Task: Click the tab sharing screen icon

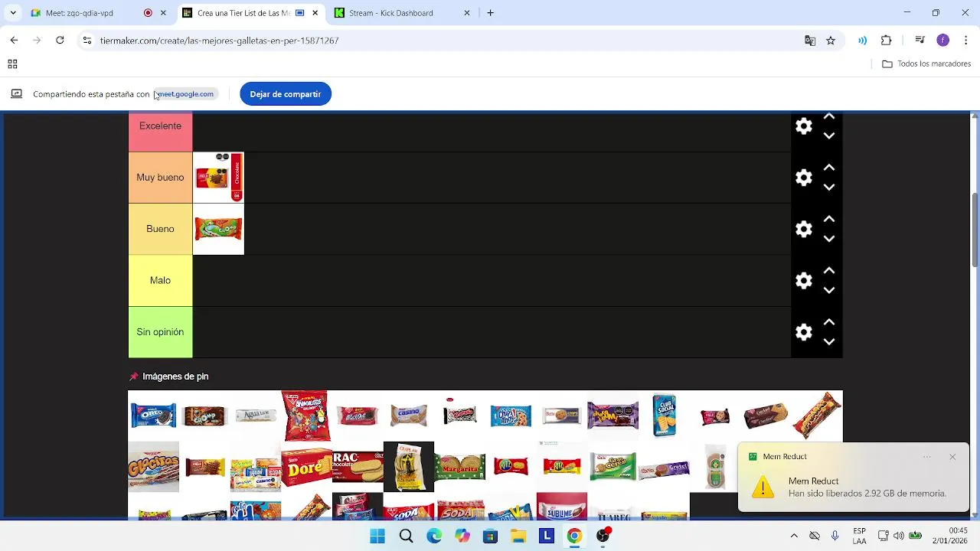Action: (16, 94)
